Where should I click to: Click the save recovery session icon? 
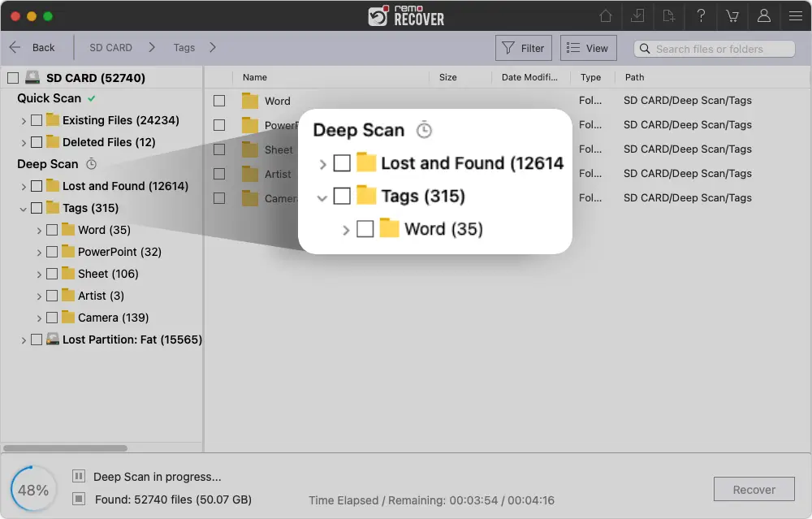pos(637,15)
